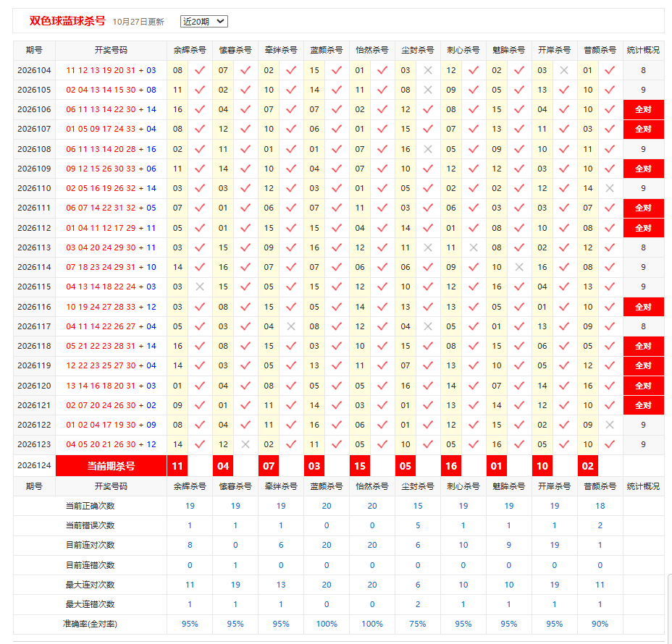Click the X mark for 牵绊杀号 in row 2026117
Screen dimensions: 672x644
291,326
